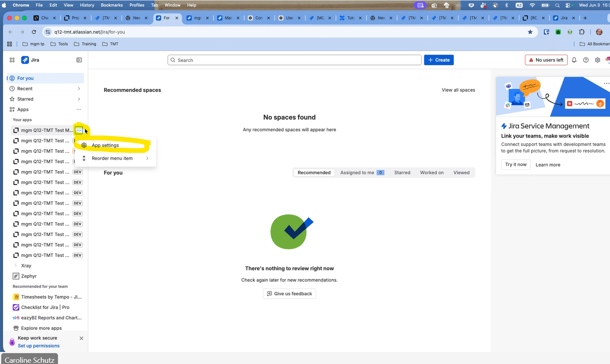
Task: Dismiss the Keep work secure banner
Action: tap(81, 338)
